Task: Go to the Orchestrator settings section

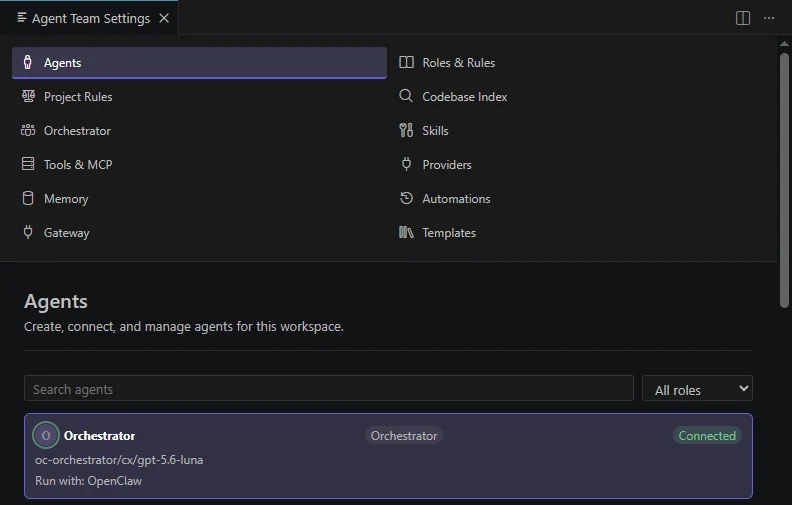Action: click(199, 130)
